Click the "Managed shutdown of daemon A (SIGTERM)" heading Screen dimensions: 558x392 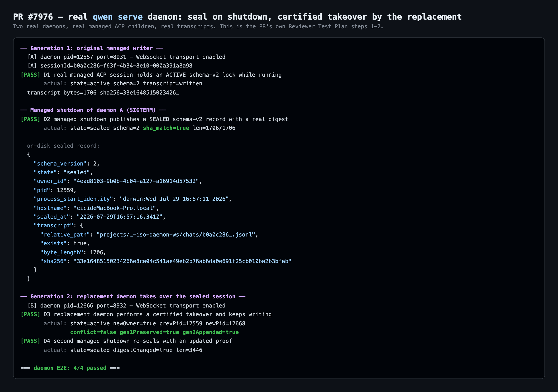pyautogui.click(x=93, y=110)
